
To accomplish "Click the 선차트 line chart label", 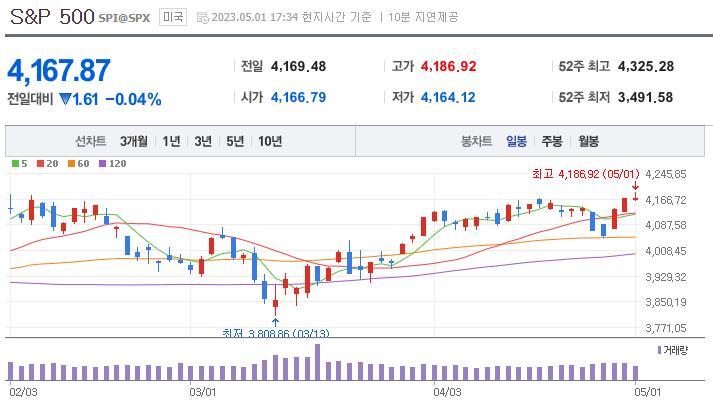I will pos(90,141).
